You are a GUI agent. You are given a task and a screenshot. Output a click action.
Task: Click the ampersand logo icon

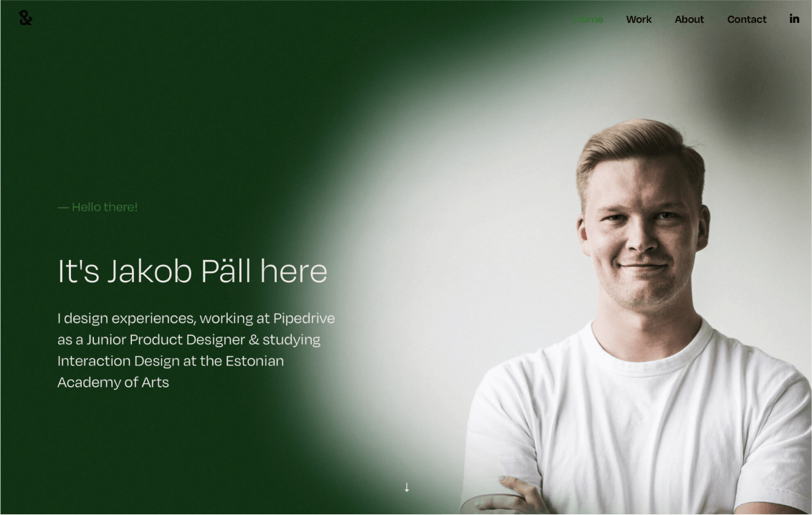point(25,18)
